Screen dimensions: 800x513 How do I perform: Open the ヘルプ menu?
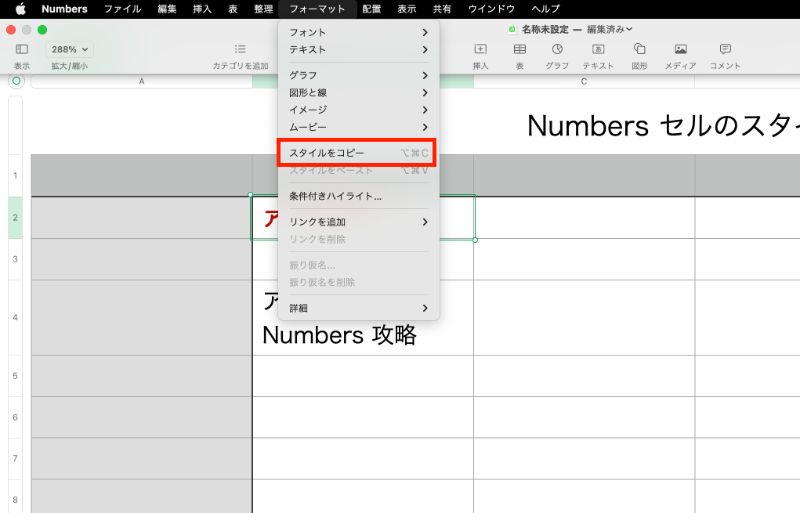coord(545,9)
